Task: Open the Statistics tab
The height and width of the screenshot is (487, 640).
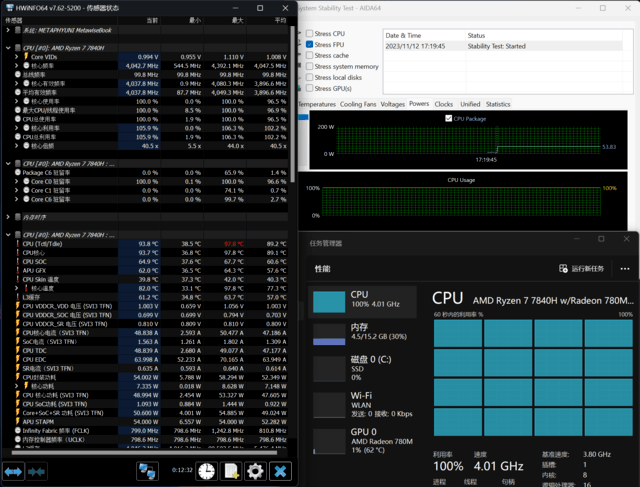Action: pos(498,104)
